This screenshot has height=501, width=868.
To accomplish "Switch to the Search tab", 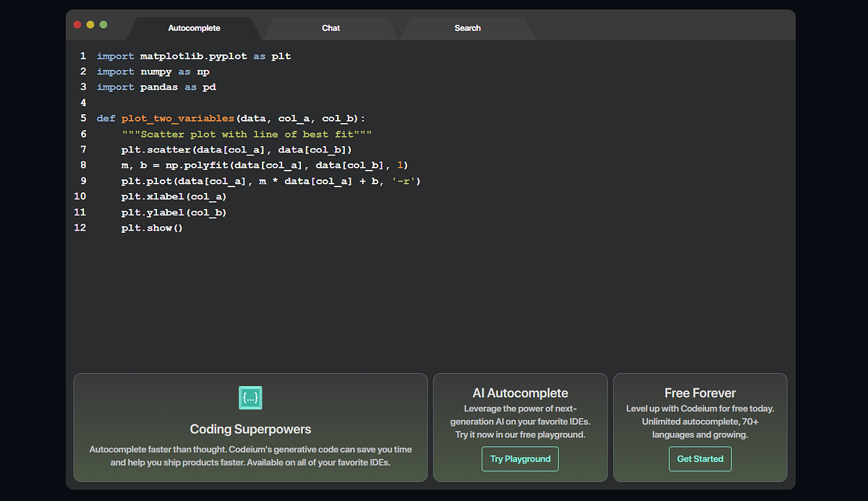I will [467, 27].
